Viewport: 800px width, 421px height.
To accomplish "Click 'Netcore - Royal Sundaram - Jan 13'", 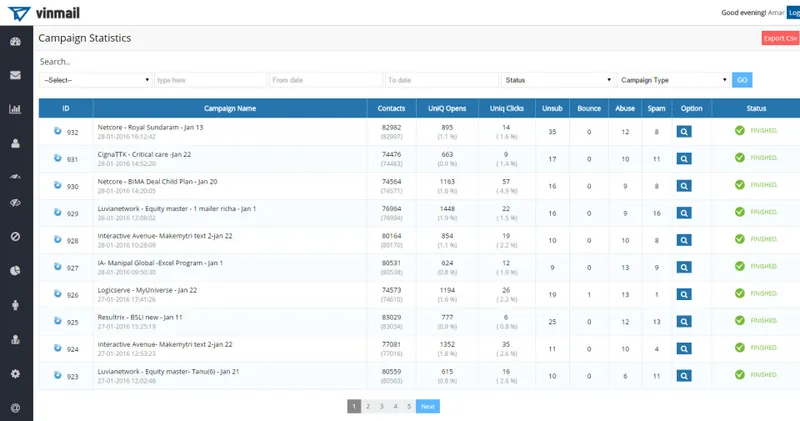I will 151,128.
